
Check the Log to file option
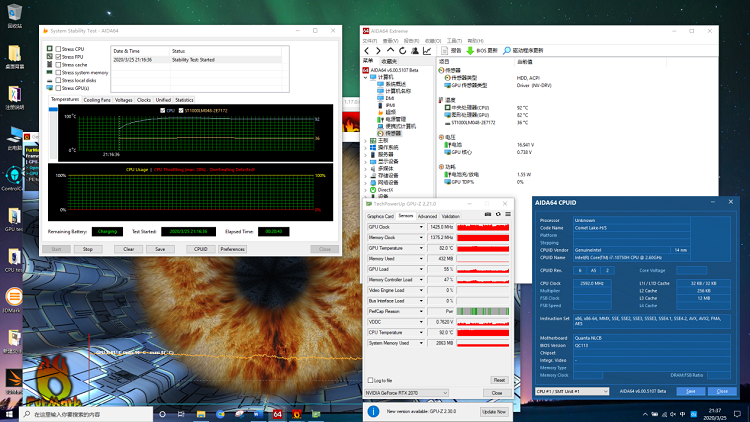click(x=370, y=380)
